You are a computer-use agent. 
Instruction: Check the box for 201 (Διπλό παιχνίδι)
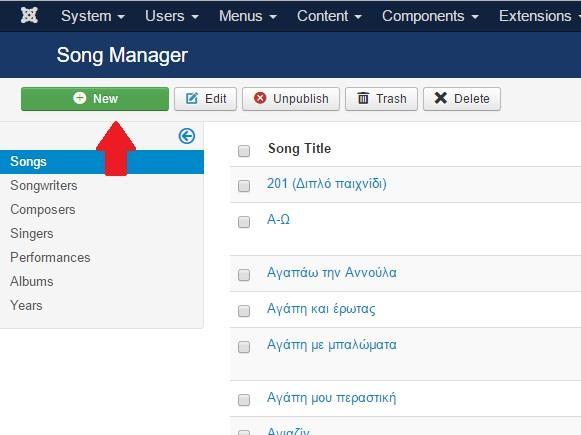[x=244, y=186]
